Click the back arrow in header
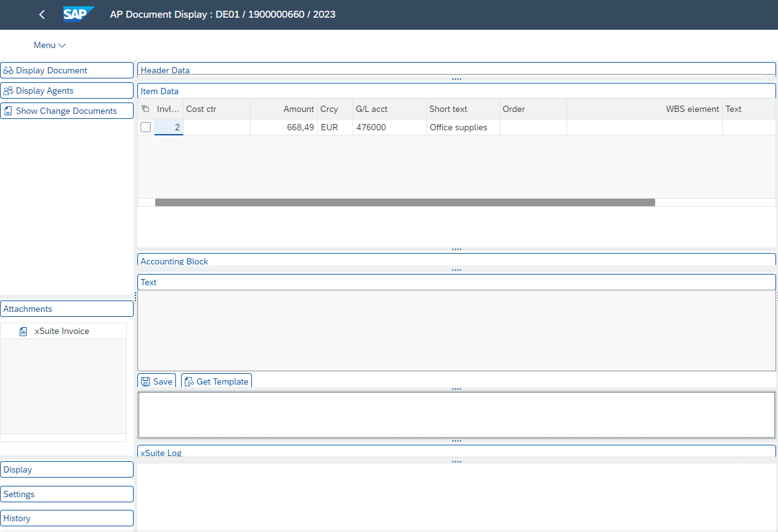 [x=42, y=15]
